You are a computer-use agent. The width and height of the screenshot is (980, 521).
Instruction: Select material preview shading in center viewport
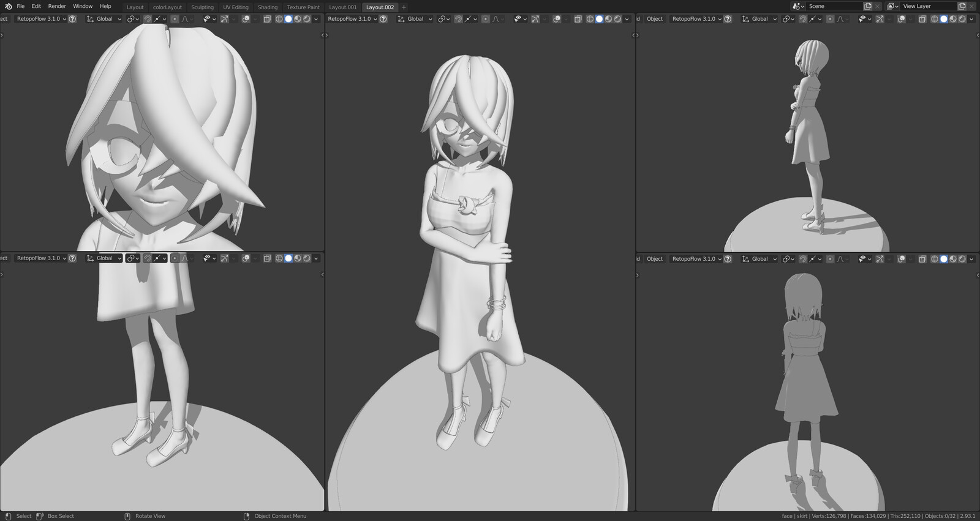(608, 19)
